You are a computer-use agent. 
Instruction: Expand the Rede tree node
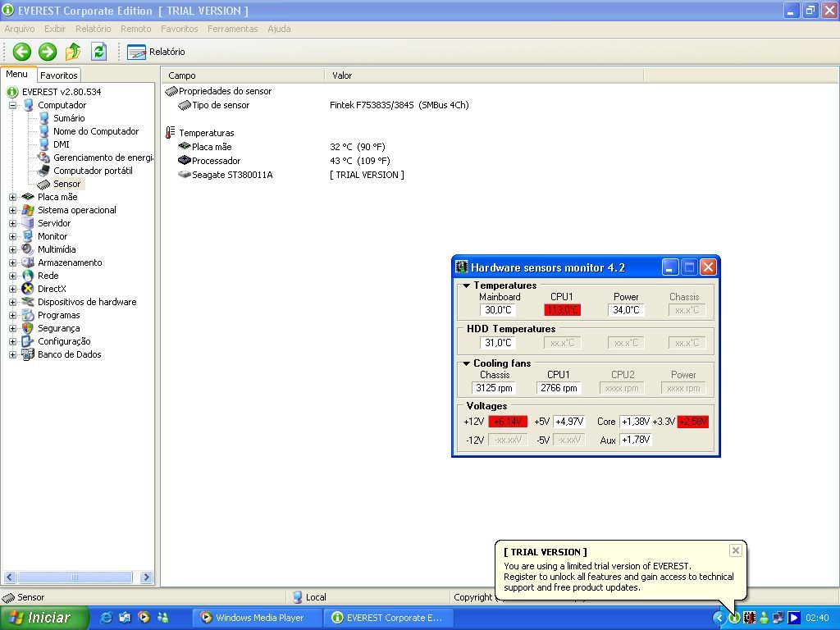point(12,276)
